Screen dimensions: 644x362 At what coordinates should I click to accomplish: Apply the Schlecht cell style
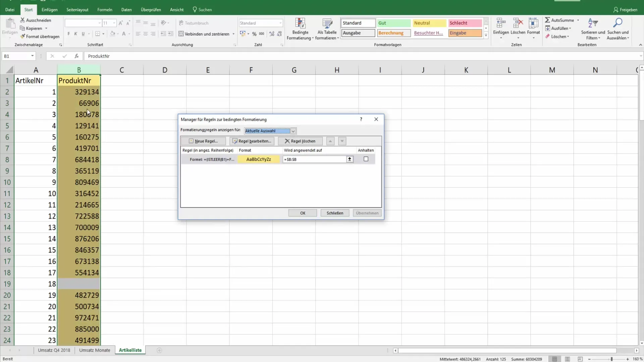(x=465, y=23)
